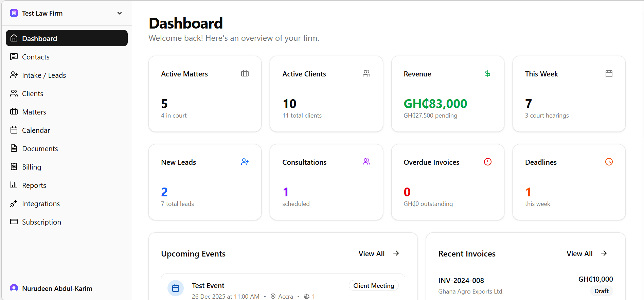The height and width of the screenshot is (300, 644).
Task: Click the user avatar icon for Nurudeen
Action: [14, 288]
